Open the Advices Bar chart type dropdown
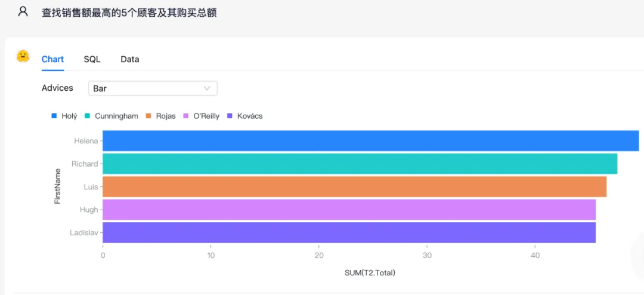Viewport: 644px width, 295px height. pos(153,88)
